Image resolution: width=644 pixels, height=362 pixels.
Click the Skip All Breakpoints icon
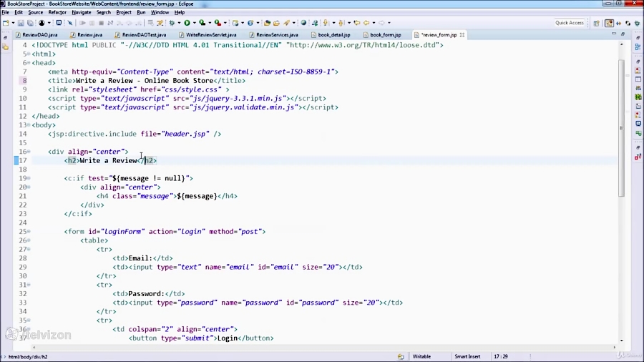point(70,23)
